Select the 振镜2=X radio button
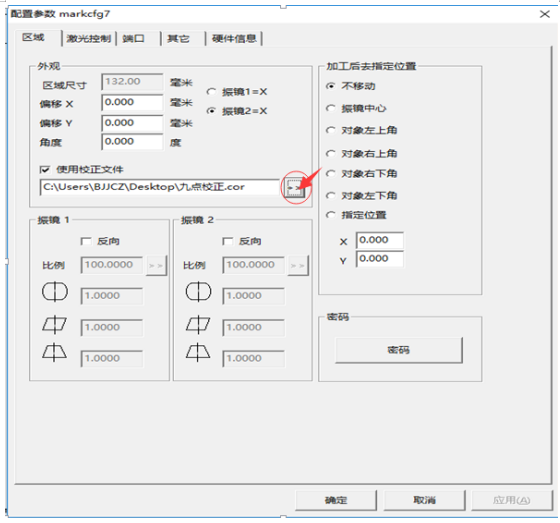Screen dimensions: 560x523 point(211,111)
